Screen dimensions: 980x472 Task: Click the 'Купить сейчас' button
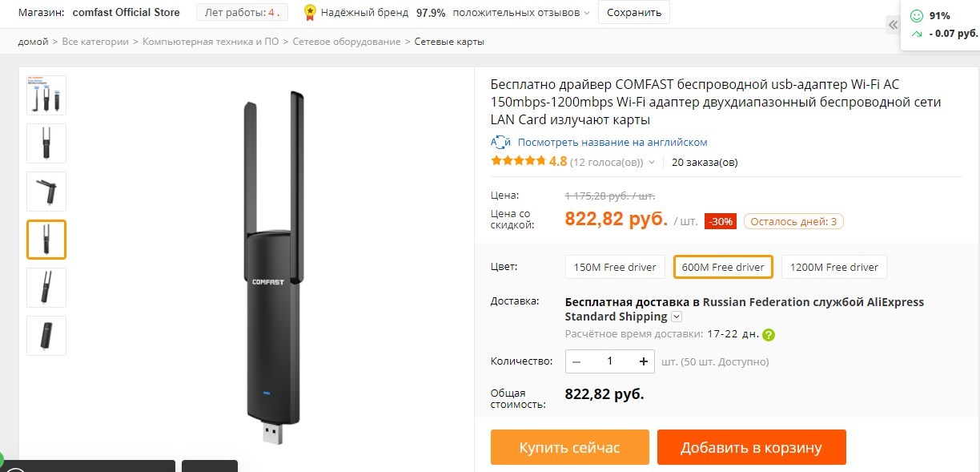569,447
